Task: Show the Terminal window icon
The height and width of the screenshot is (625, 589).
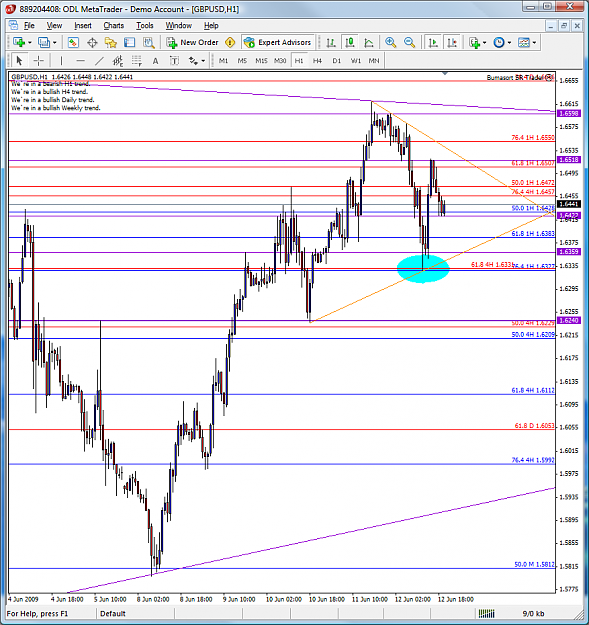Action: click(x=130, y=42)
